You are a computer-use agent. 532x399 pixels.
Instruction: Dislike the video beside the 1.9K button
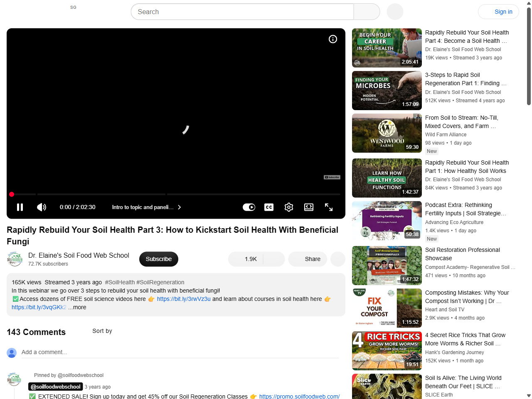[274, 259]
